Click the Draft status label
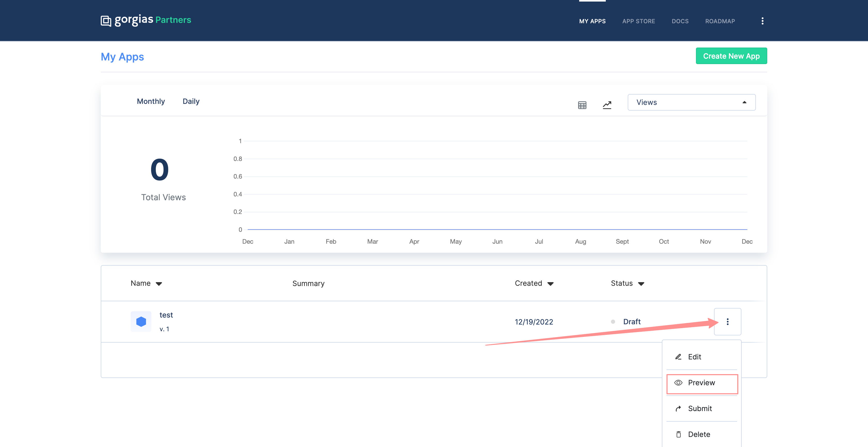 coord(632,322)
